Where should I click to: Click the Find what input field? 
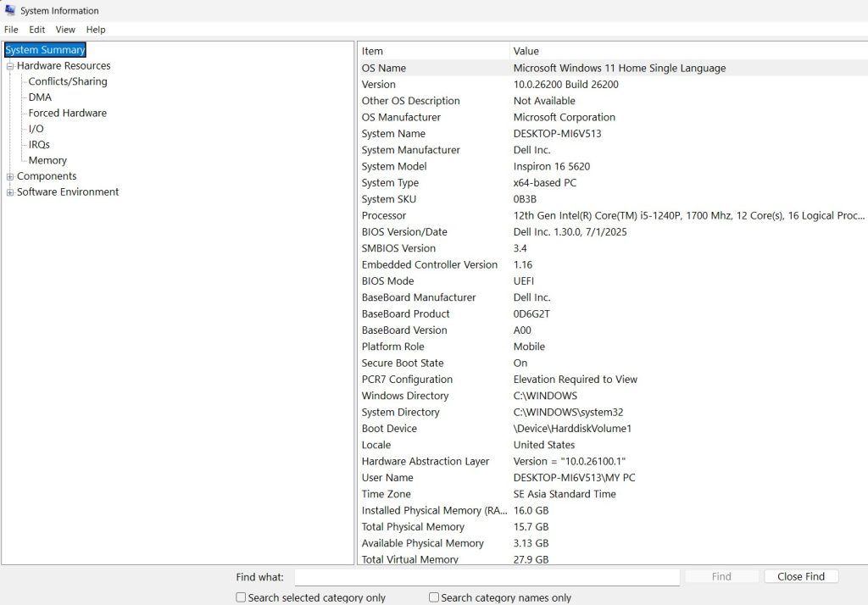(487, 577)
